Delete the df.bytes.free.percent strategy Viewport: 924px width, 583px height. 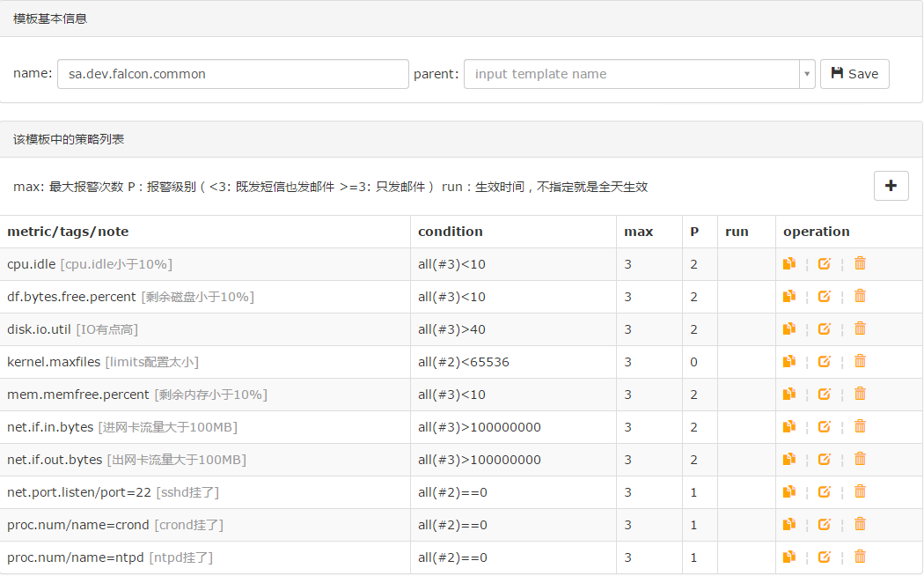[x=861, y=296]
